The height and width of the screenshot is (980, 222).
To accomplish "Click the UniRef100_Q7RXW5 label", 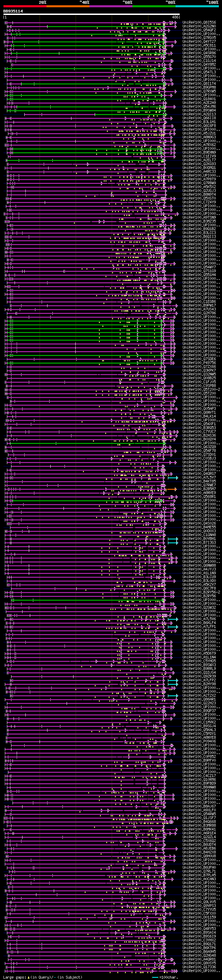I will click(x=199, y=91).
